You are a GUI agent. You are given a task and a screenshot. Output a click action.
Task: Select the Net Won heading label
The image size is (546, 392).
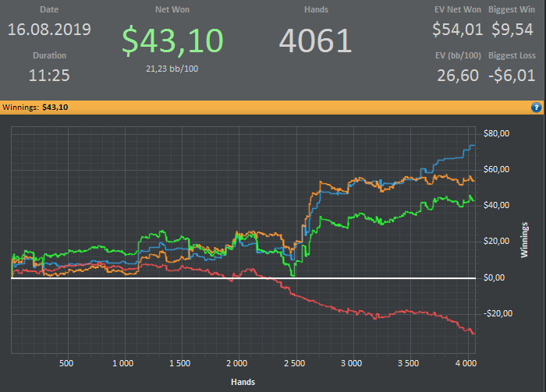172,9
